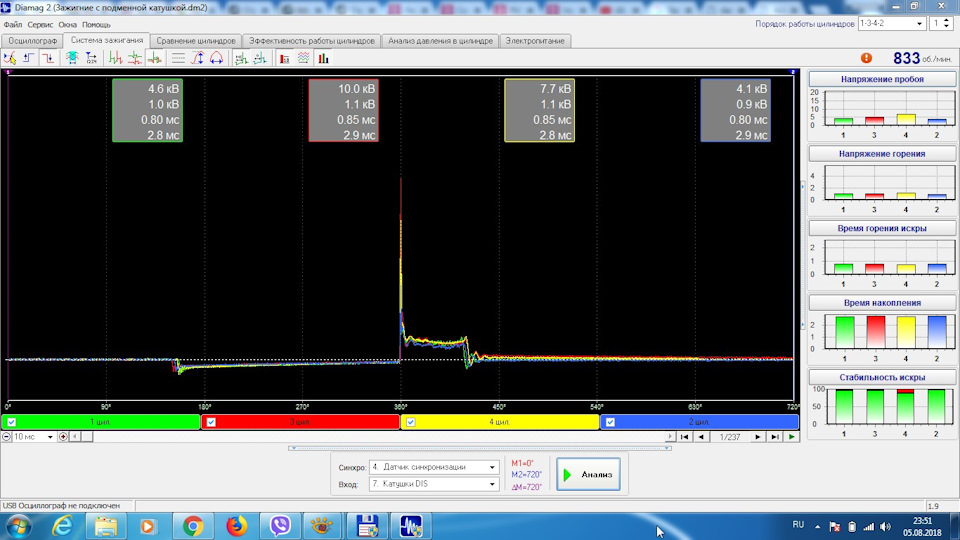Click the blue cylinder 2 measurement box
Viewport: 960px width, 540px height.
point(735,111)
